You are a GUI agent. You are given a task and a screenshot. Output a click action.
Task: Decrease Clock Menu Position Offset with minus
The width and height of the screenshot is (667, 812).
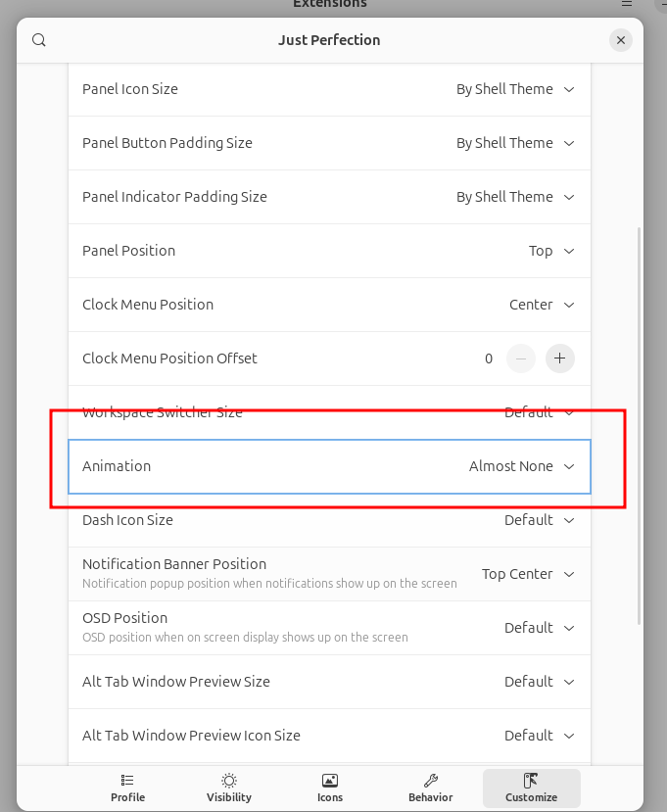(521, 358)
